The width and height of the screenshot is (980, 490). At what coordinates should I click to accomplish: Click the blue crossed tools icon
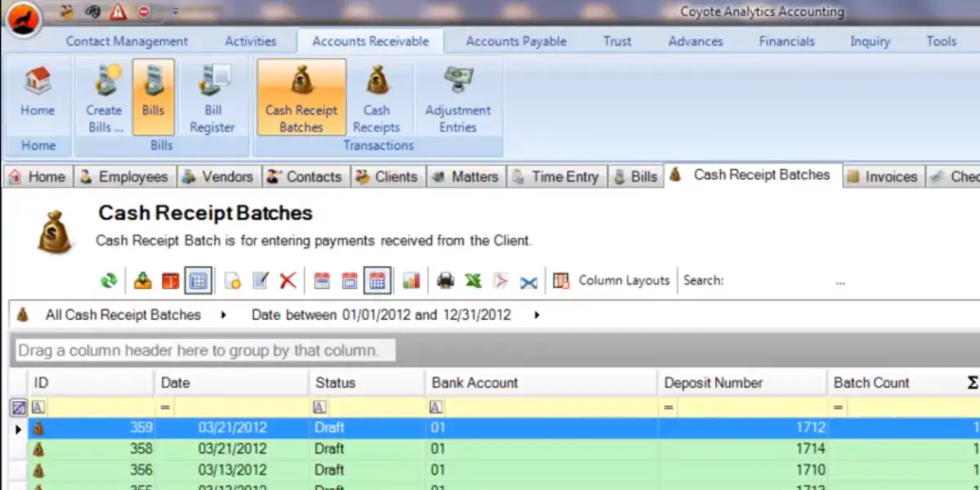click(x=528, y=281)
